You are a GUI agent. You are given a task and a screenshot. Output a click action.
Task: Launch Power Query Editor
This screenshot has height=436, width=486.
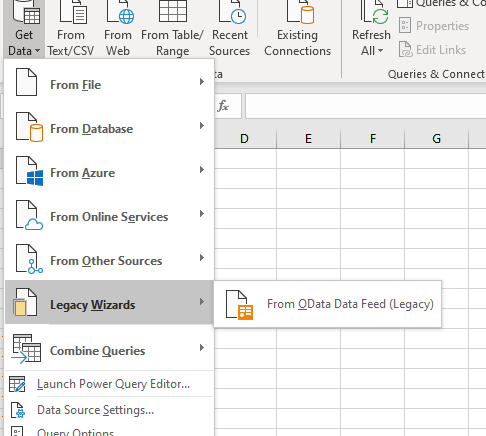click(109, 384)
